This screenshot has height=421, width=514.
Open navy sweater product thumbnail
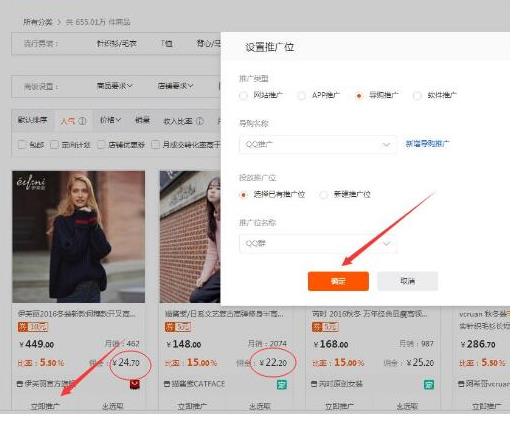point(79,237)
